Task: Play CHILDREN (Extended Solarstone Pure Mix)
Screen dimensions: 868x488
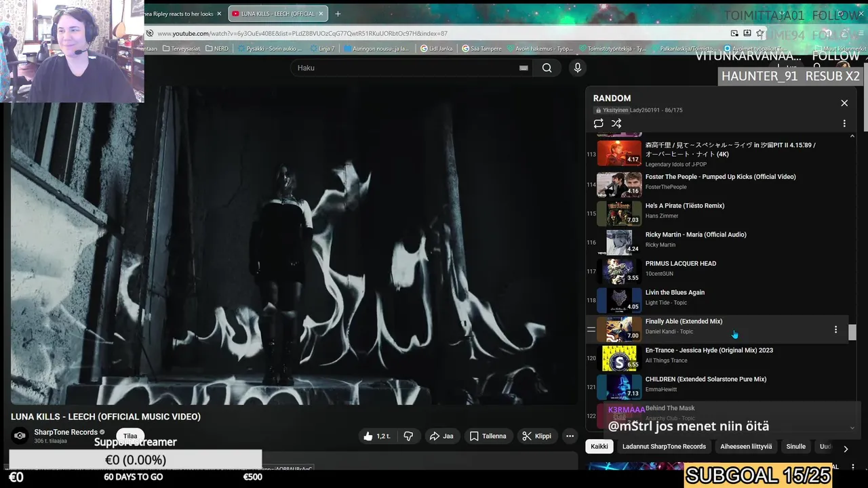Action: tap(706, 380)
